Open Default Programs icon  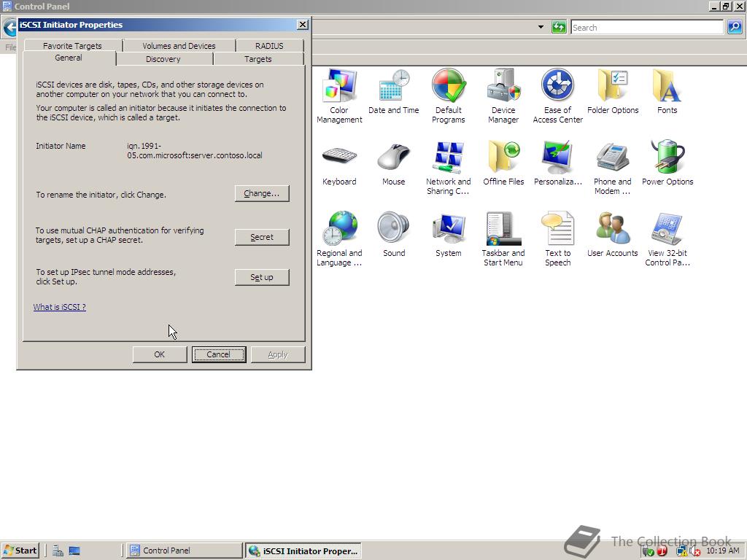[449, 96]
